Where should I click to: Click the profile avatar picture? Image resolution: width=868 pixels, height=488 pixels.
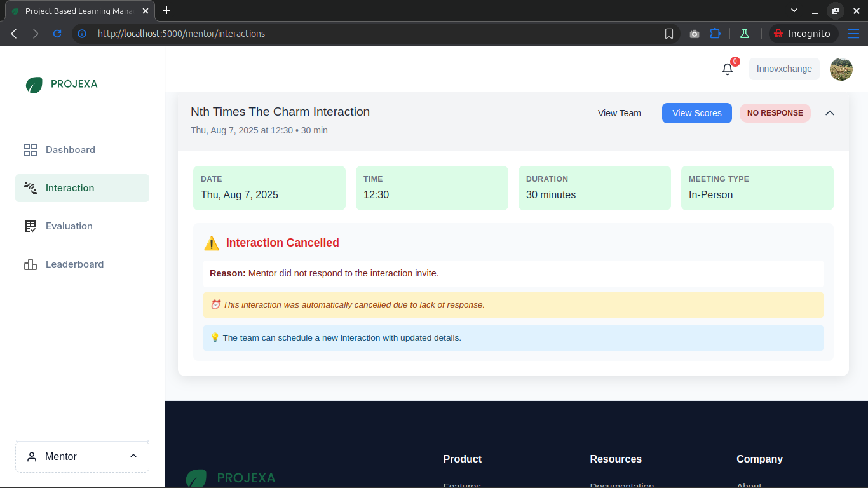tap(841, 70)
